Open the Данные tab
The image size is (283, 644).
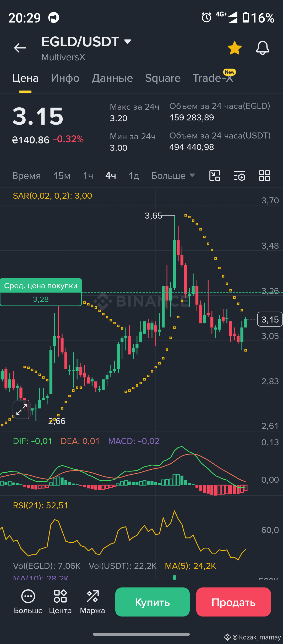pos(112,78)
